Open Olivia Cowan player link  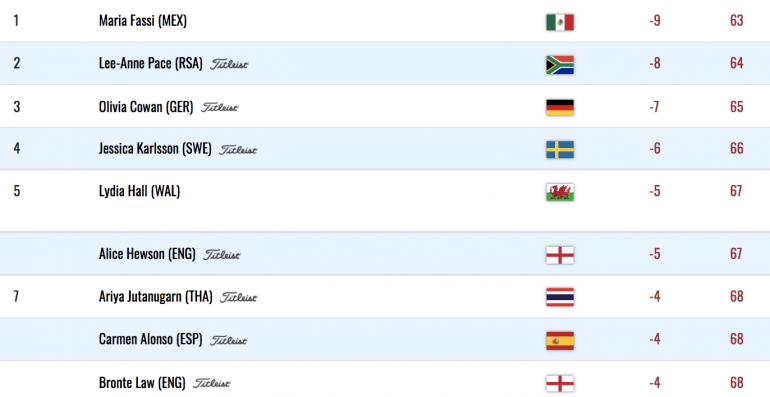pos(146,107)
